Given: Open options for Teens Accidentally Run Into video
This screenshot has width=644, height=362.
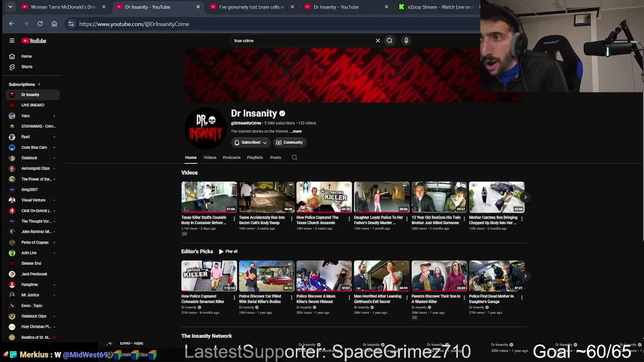Looking at the screenshot, I should 291,219.
